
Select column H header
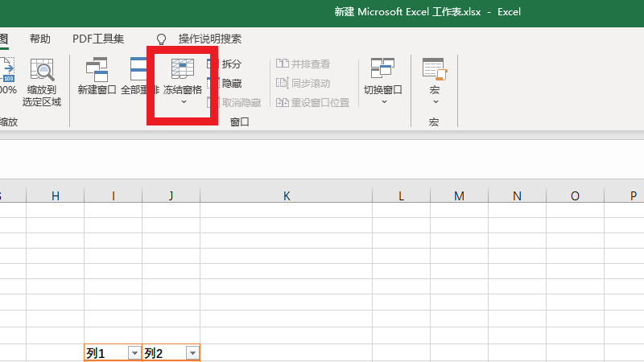pyautogui.click(x=55, y=195)
